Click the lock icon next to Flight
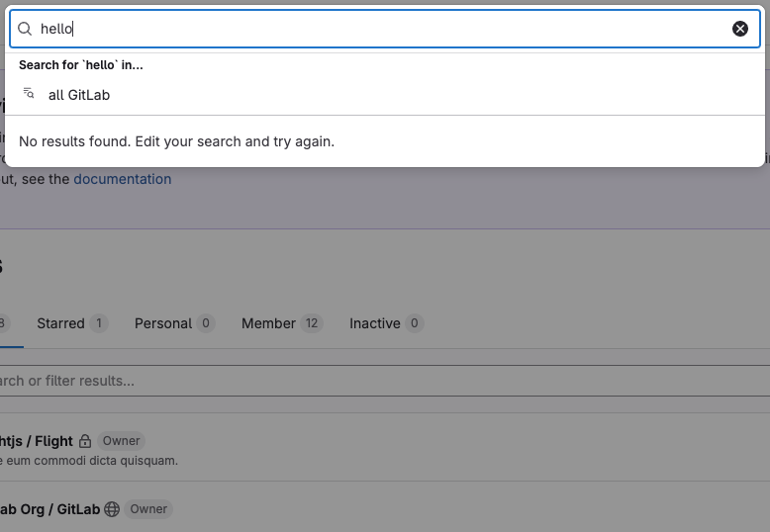 coord(85,441)
